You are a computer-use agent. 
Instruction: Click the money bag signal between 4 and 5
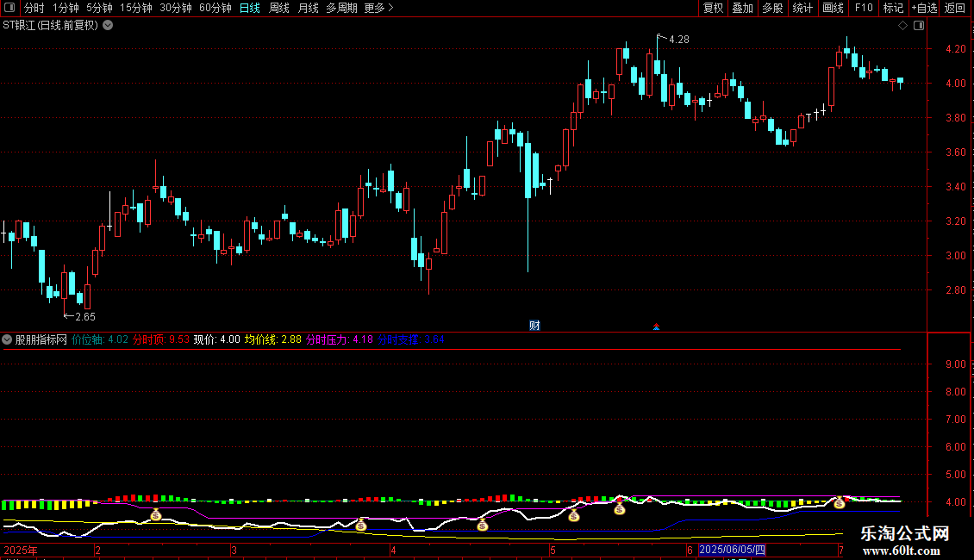pos(483,526)
